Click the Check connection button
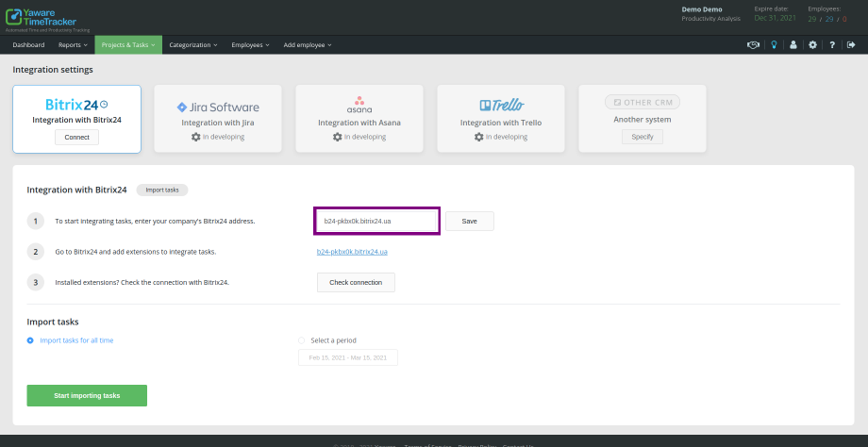The height and width of the screenshot is (447, 868). (x=356, y=282)
